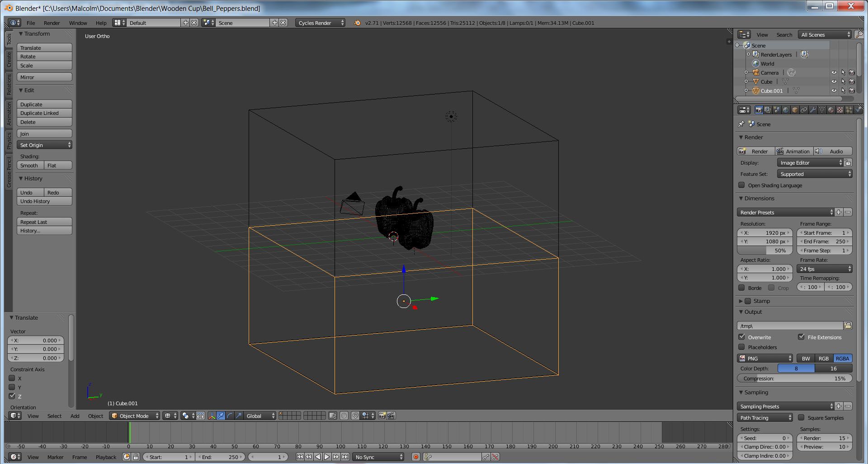Toggle Cube renderability camera icon
The image size is (868, 464).
coord(852,81)
